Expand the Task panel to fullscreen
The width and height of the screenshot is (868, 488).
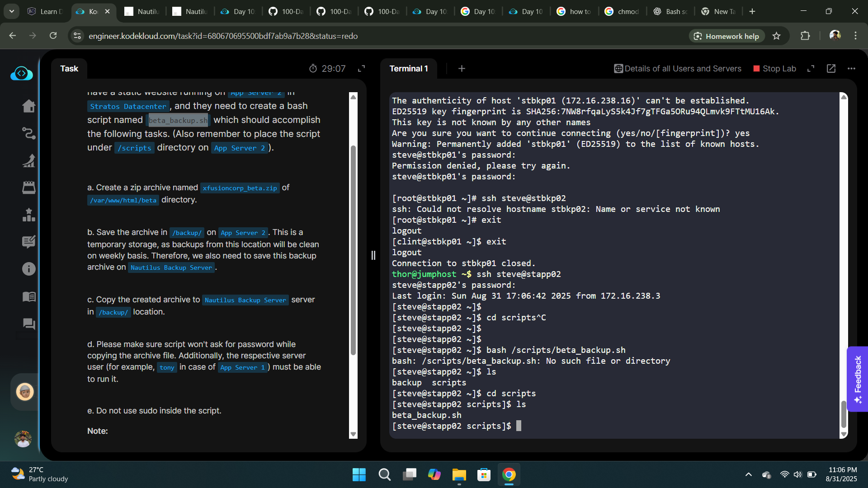pos(361,69)
